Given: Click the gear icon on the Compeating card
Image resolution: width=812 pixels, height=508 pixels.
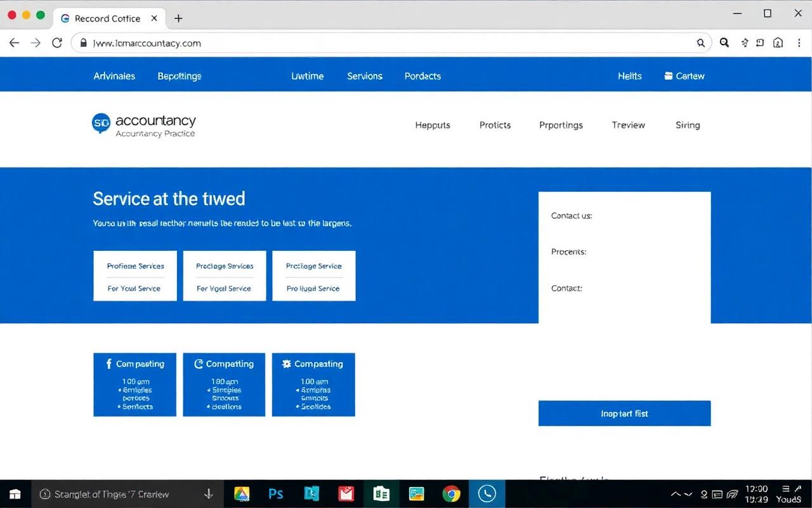Looking at the screenshot, I should (x=287, y=364).
